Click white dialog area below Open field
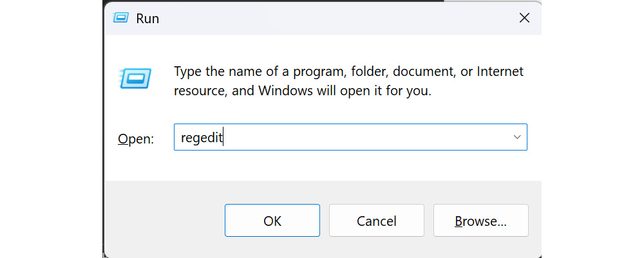 322,167
